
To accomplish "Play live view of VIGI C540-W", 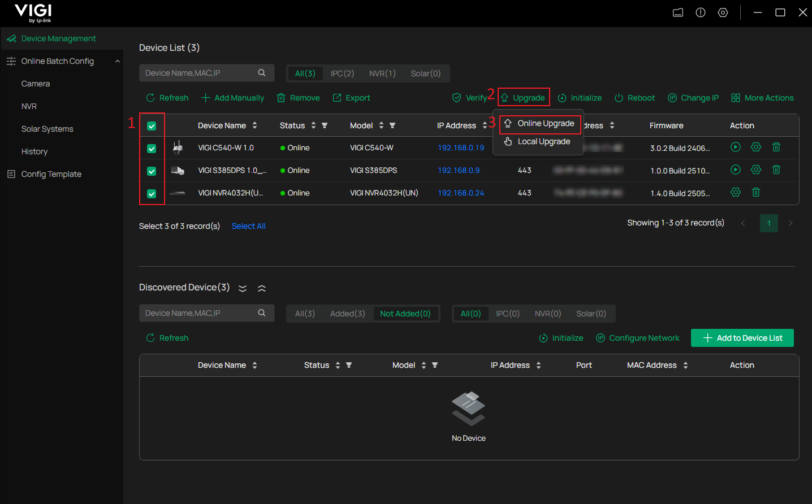I will (x=735, y=147).
